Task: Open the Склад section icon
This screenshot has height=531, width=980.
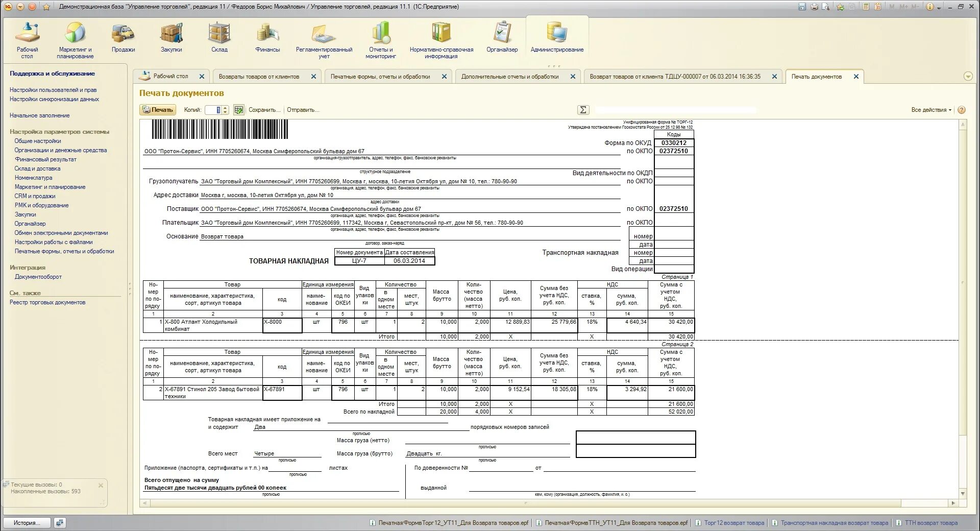Action: coord(219,38)
